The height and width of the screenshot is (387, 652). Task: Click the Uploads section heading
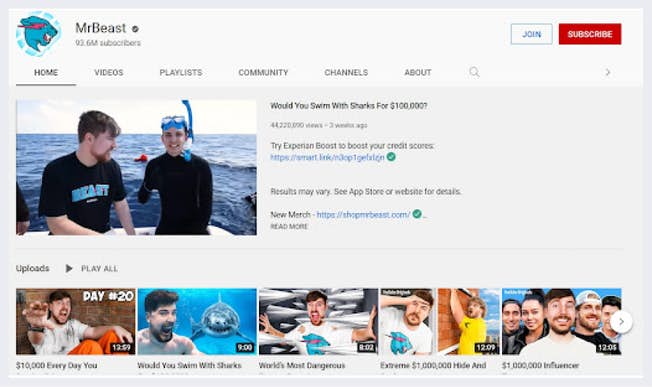32,269
